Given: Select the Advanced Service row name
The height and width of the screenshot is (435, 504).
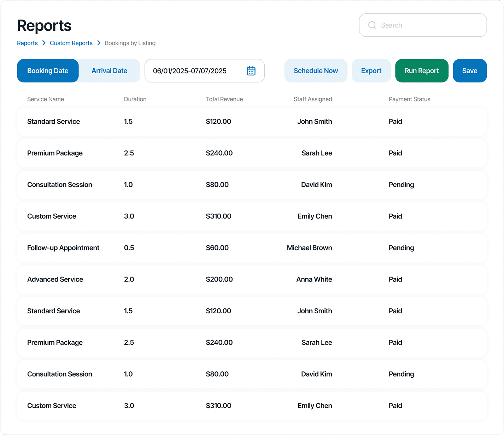Looking at the screenshot, I should click(55, 279).
